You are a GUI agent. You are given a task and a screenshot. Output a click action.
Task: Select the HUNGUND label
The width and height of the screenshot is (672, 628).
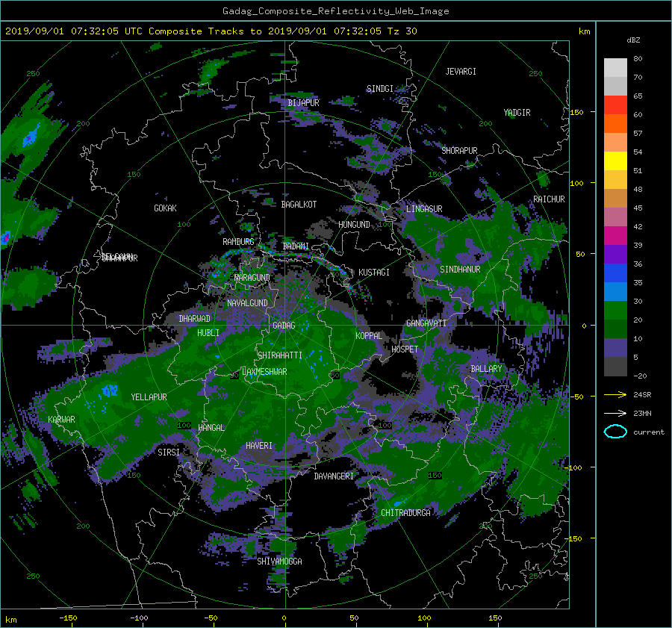point(354,225)
